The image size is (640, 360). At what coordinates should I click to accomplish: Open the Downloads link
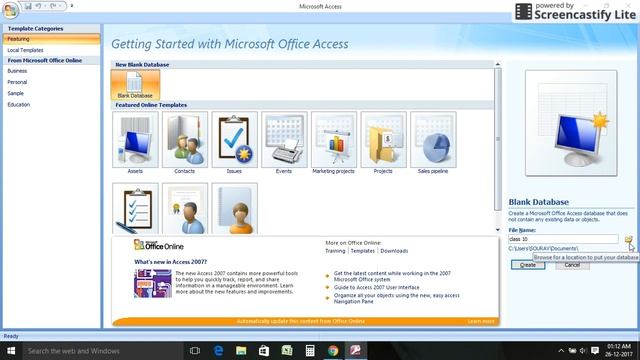[394, 251]
